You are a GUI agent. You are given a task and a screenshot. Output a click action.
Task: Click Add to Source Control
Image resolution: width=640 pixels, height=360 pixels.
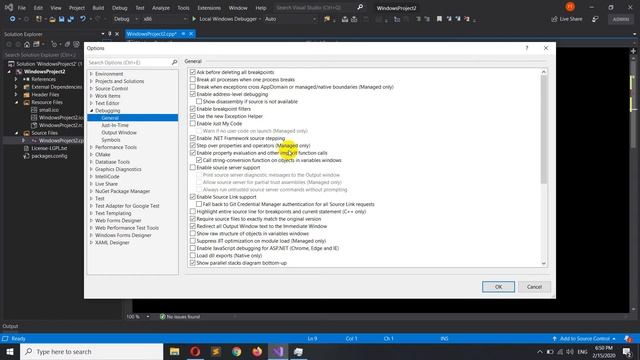(584, 339)
